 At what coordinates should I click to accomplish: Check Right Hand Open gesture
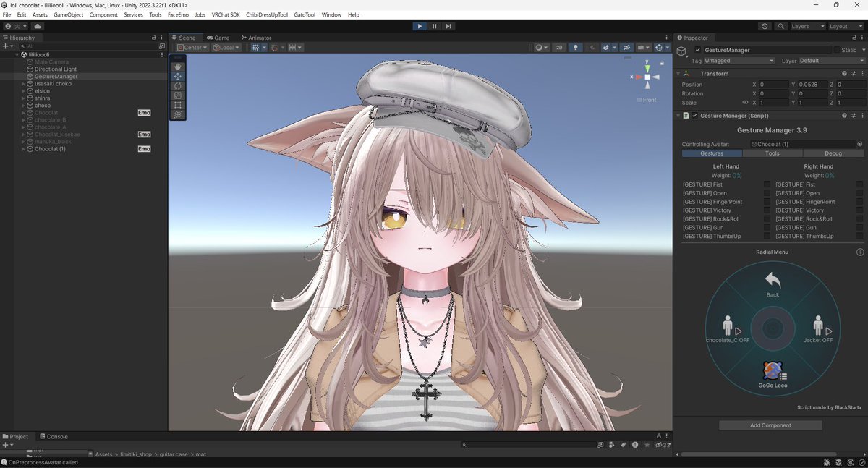click(x=860, y=193)
